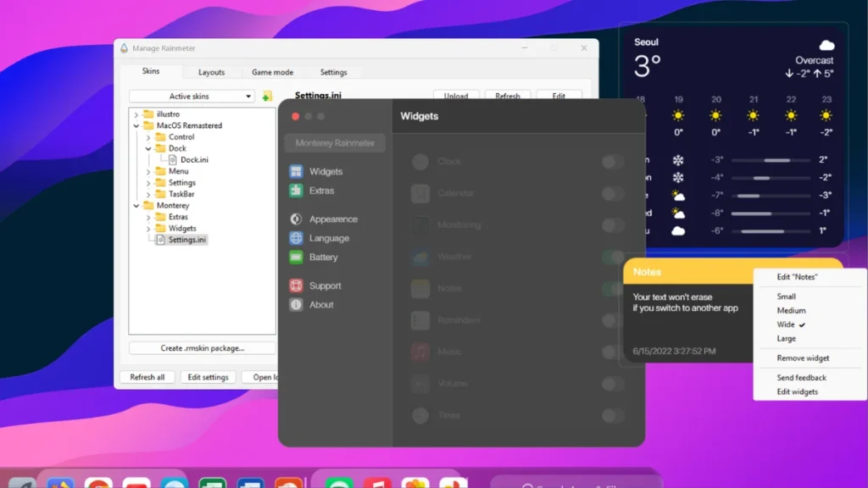Open the Active skins dropdown

192,97
